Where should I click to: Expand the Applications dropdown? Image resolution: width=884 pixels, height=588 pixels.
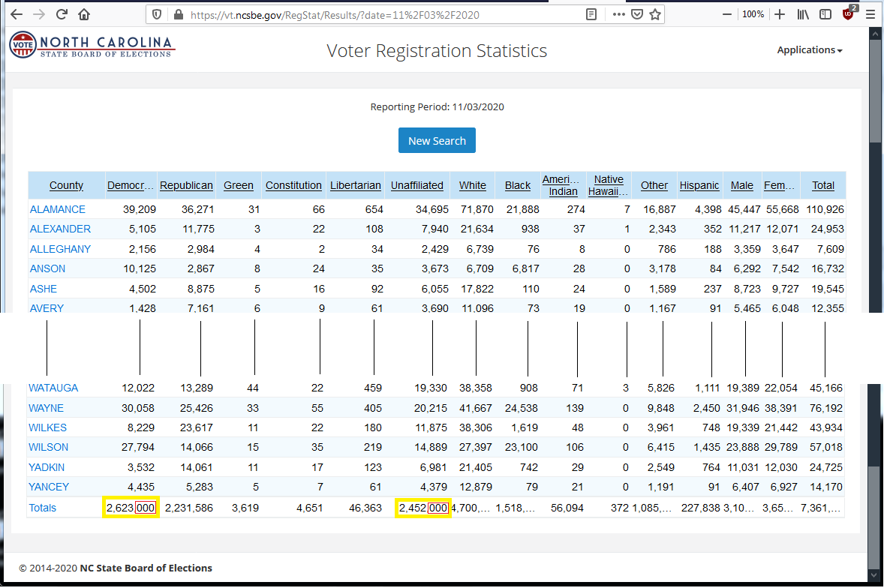pyautogui.click(x=810, y=50)
